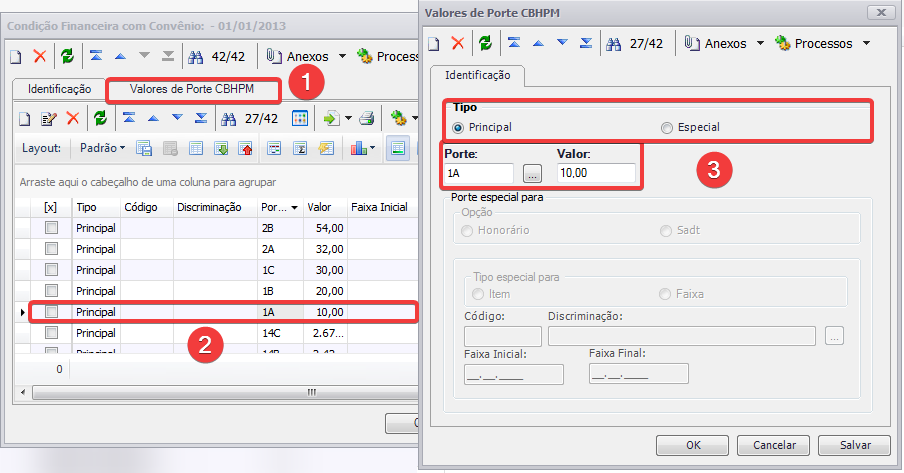Click red delete X in Valores de Porte dialog toolbar
This screenshot has width=904, height=473.
tap(458, 43)
